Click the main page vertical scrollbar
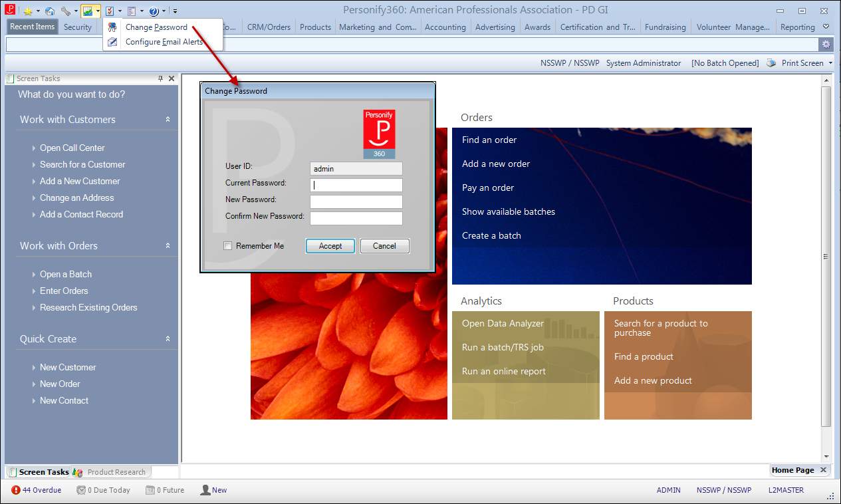 tap(826, 257)
